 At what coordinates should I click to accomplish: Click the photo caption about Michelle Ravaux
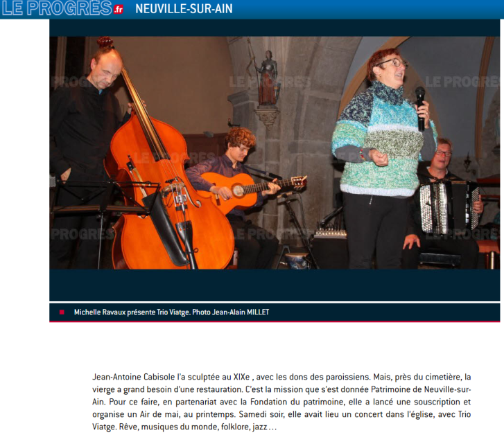[171, 312]
